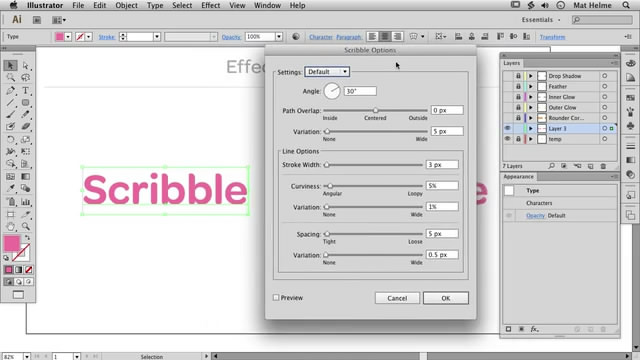The width and height of the screenshot is (640, 360).
Task: Click the Angle value input field
Action: tap(360, 91)
